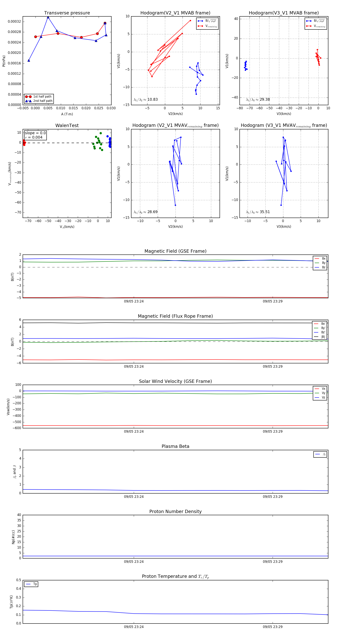Select the Bz' legend entry in Flux Rope plot

320,332
